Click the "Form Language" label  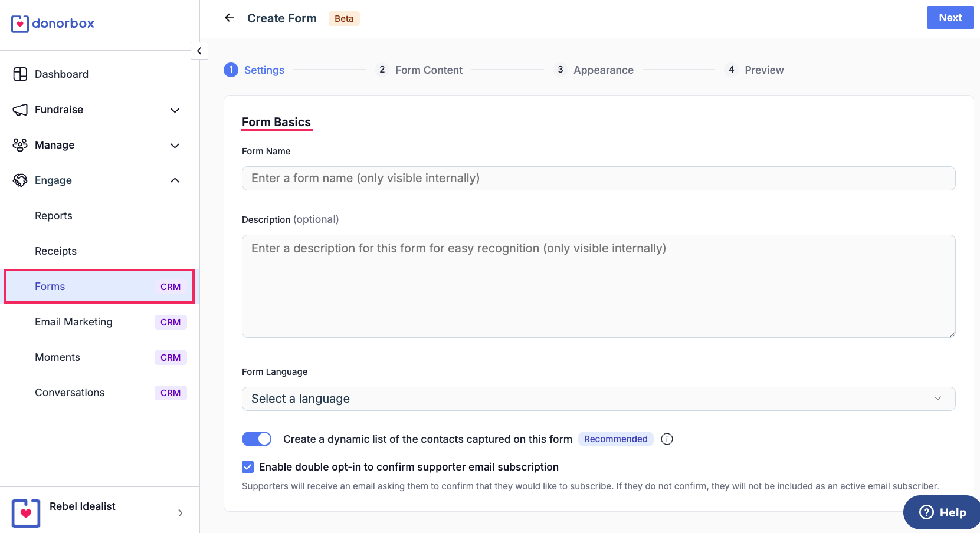(275, 372)
